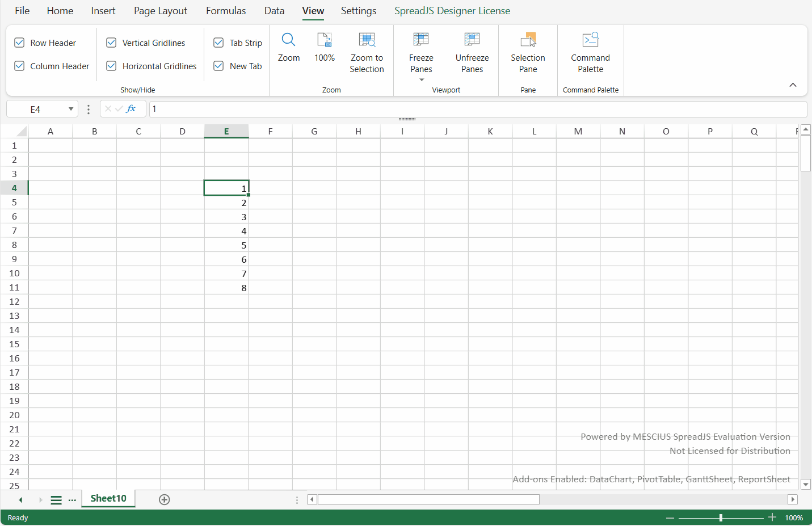Adjust the status bar zoom slider handle
The height and width of the screenshot is (526, 812).
coord(721,518)
